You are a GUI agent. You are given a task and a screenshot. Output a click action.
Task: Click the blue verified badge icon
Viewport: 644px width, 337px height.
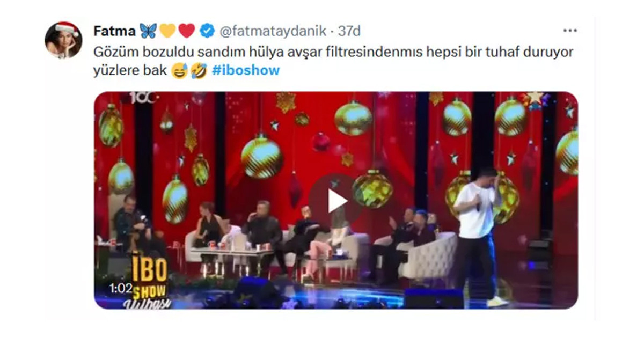click(207, 31)
